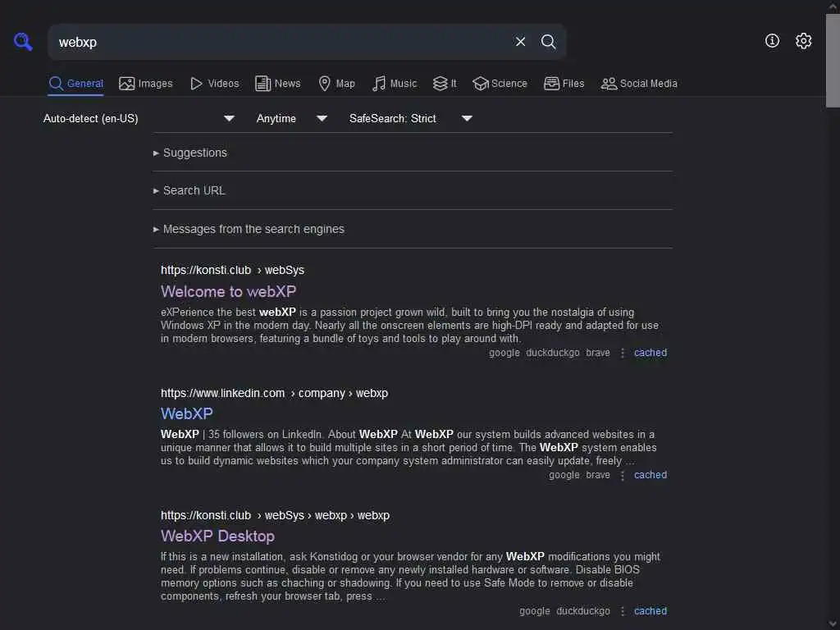The width and height of the screenshot is (840, 630).
Task: Open the Files tab
Action: (x=564, y=84)
